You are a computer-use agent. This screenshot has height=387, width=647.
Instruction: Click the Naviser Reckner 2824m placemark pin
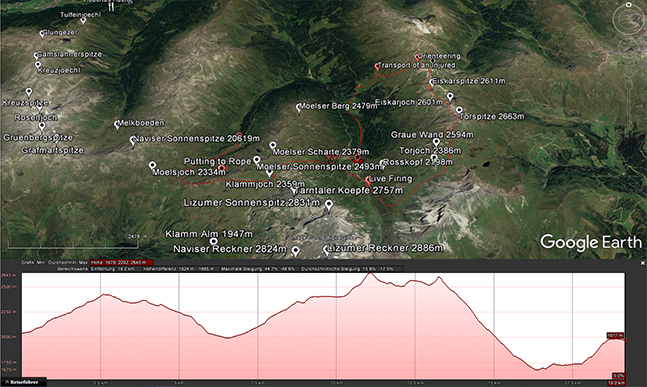point(295,251)
